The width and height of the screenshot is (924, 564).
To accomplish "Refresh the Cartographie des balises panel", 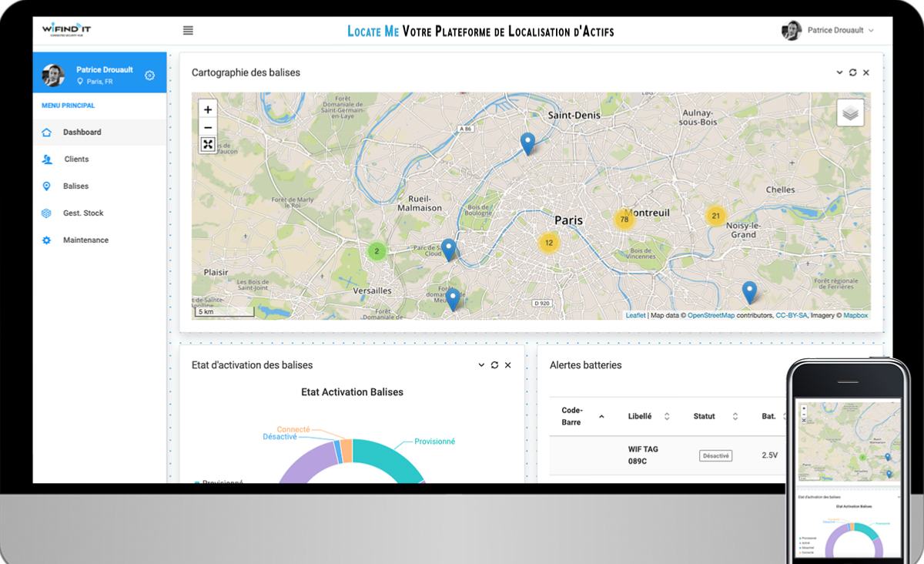I will (x=852, y=72).
